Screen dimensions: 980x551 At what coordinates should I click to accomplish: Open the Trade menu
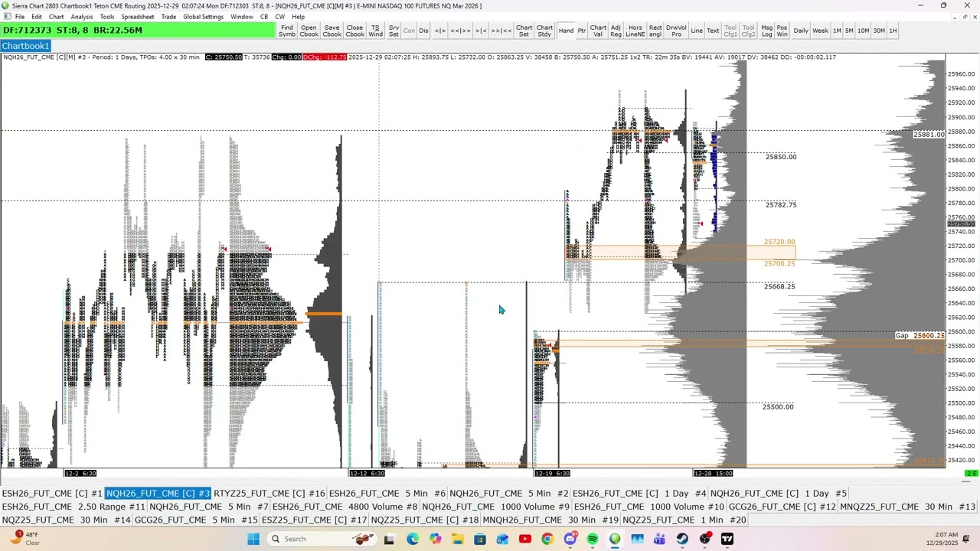169,17
